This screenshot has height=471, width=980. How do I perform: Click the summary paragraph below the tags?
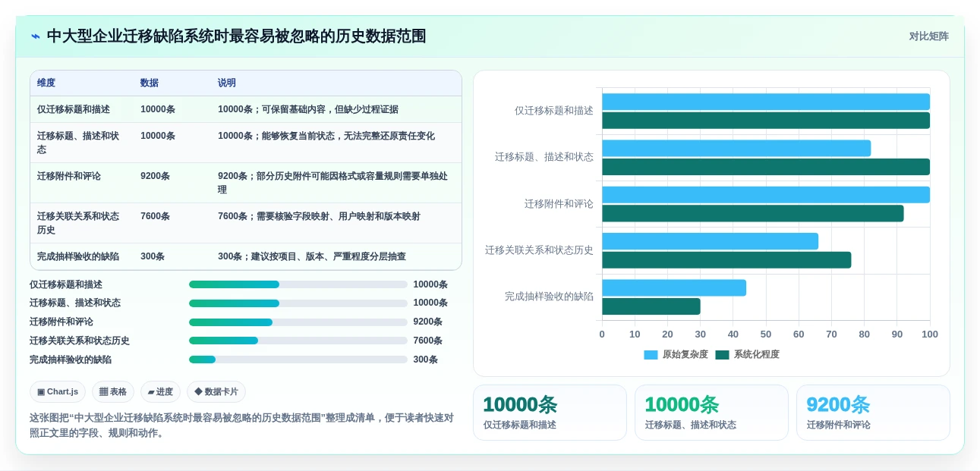click(x=241, y=425)
